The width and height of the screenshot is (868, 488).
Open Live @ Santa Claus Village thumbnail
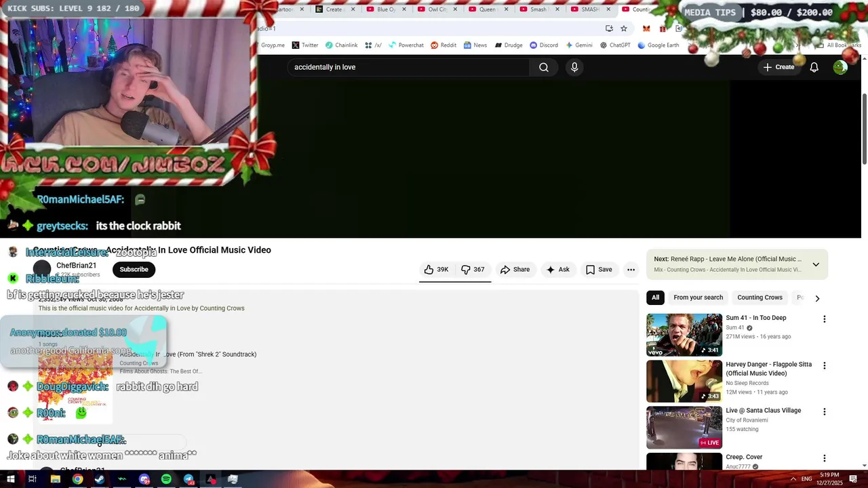click(684, 427)
